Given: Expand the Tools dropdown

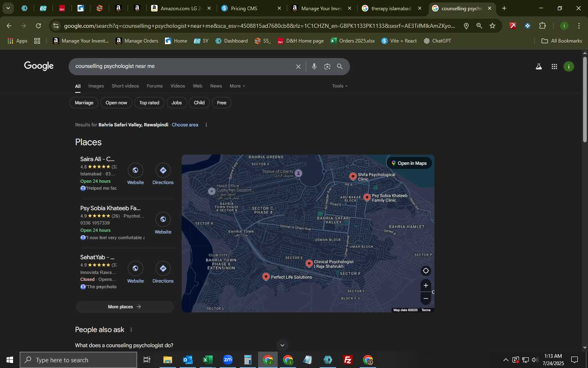Looking at the screenshot, I should click(x=340, y=86).
